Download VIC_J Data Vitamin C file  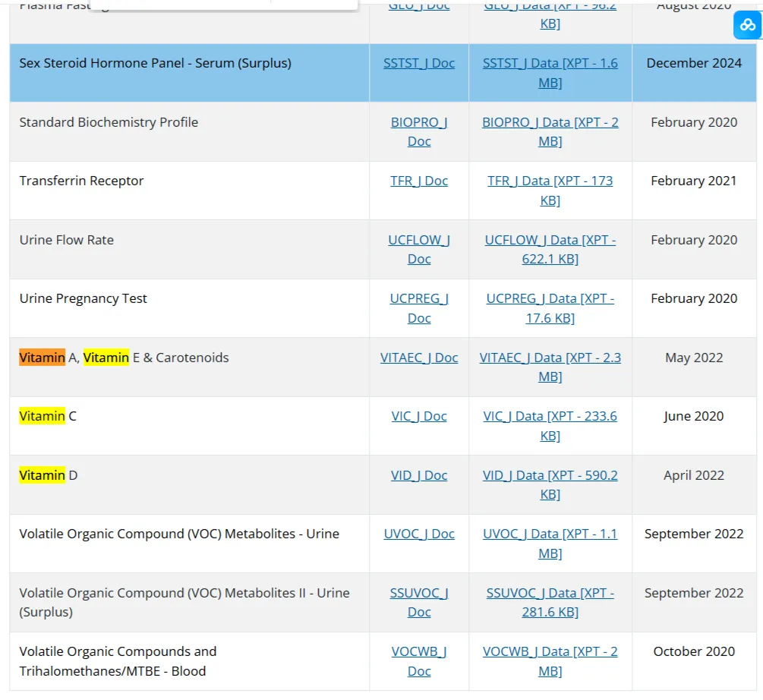click(550, 426)
